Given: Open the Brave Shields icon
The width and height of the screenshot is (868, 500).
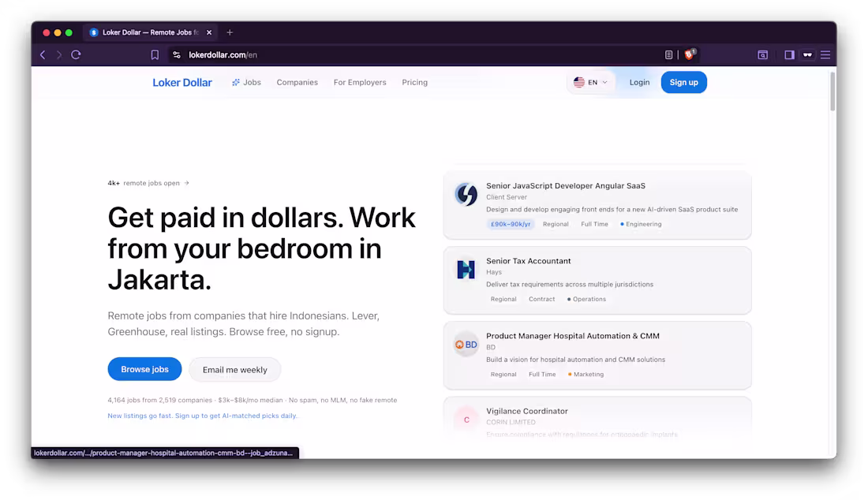Looking at the screenshot, I should (x=689, y=54).
